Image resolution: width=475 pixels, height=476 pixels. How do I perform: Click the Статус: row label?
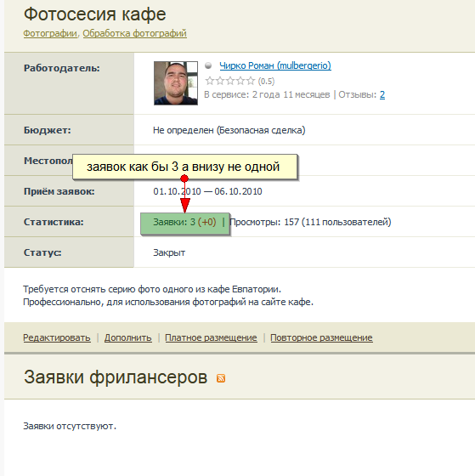click(42, 252)
